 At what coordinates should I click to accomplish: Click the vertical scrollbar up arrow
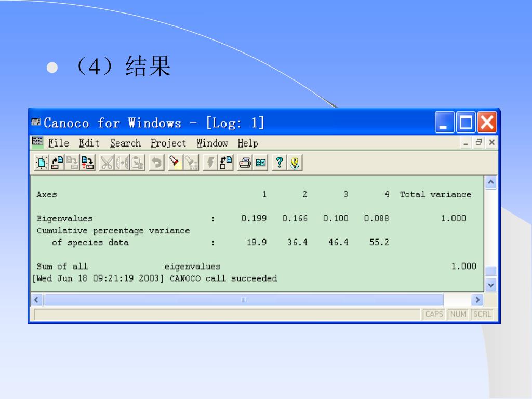coord(490,182)
